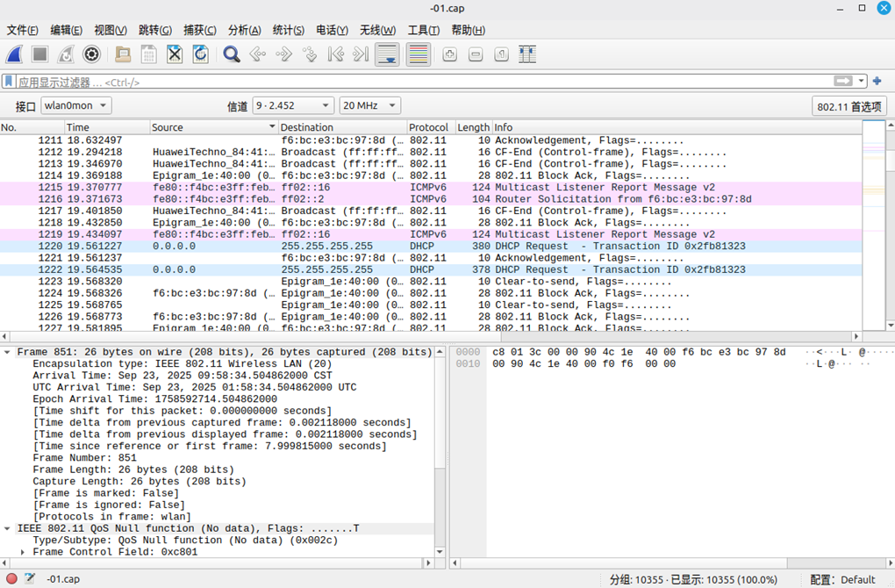The image size is (895, 588).
Task: Click the resize columns toolbar icon
Action: (x=526, y=54)
